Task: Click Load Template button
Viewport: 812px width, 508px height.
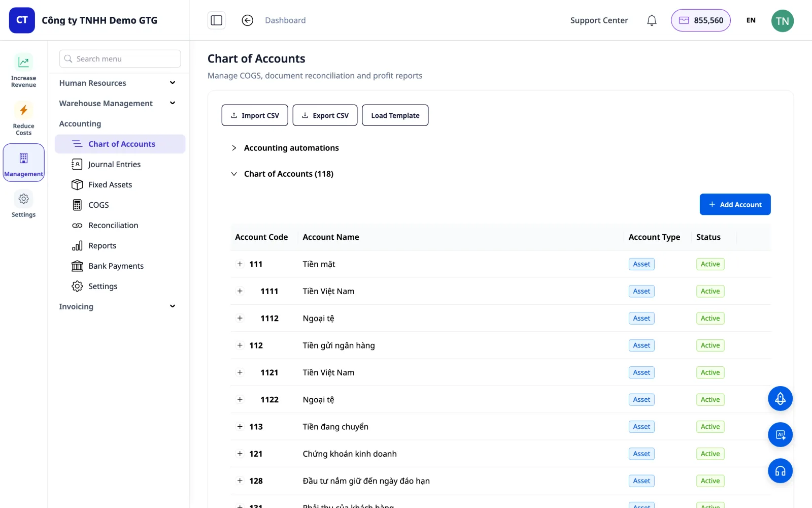Action: click(x=395, y=115)
